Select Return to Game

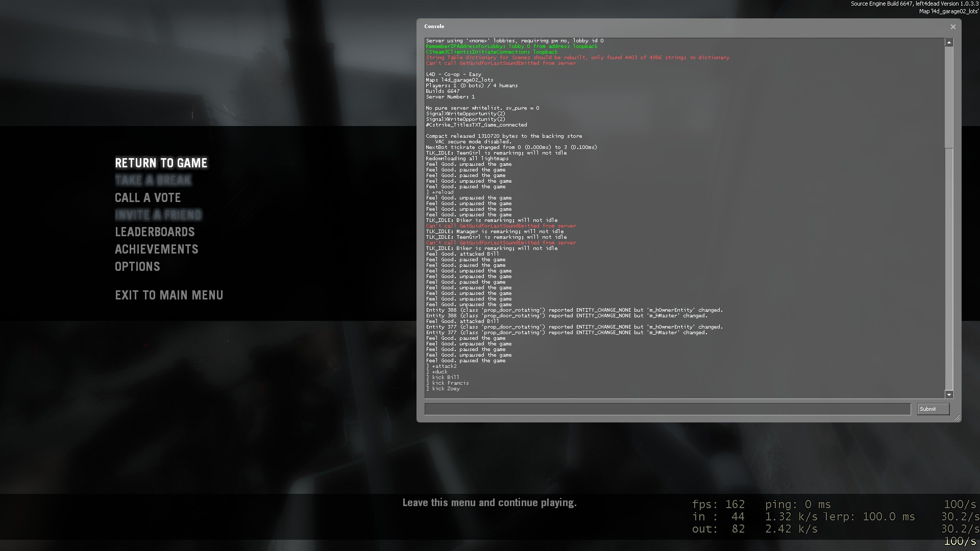tap(161, 163)
